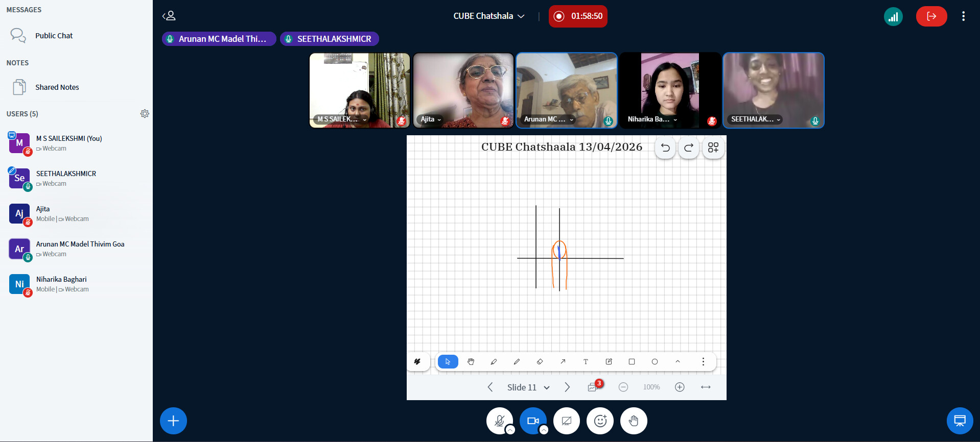
Task: Select the hand pan tool
Action: pos(471,361)
